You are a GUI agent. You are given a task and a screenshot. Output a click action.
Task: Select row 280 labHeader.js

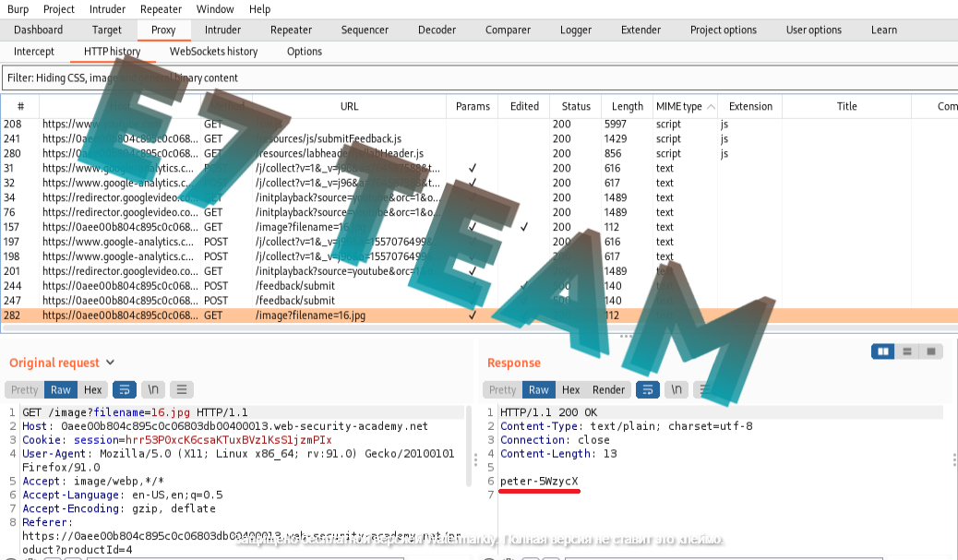pyautogui.click(x=480, y=153)
